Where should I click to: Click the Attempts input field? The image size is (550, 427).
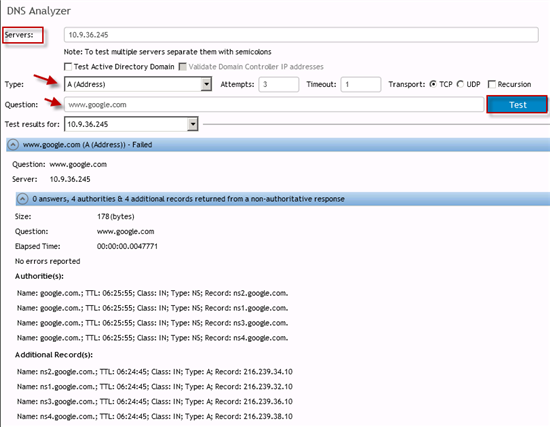point(279,84)
